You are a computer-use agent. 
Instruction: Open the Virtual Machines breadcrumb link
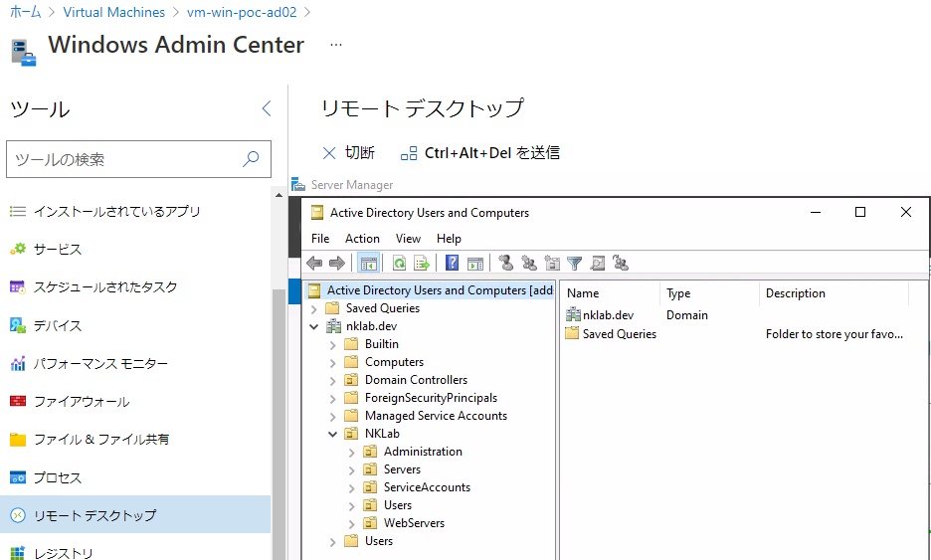[x=114, y=12]
